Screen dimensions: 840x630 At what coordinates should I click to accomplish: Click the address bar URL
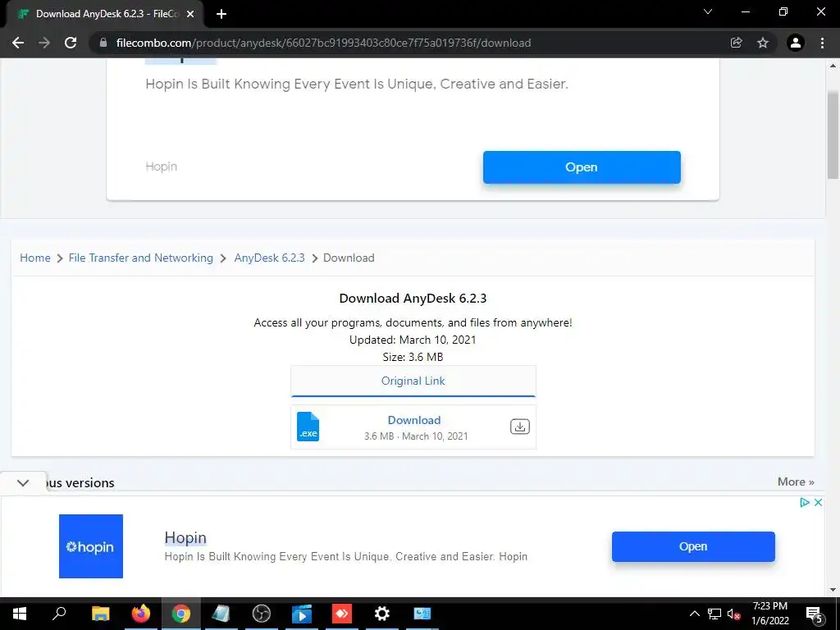[x=323, y=43]
